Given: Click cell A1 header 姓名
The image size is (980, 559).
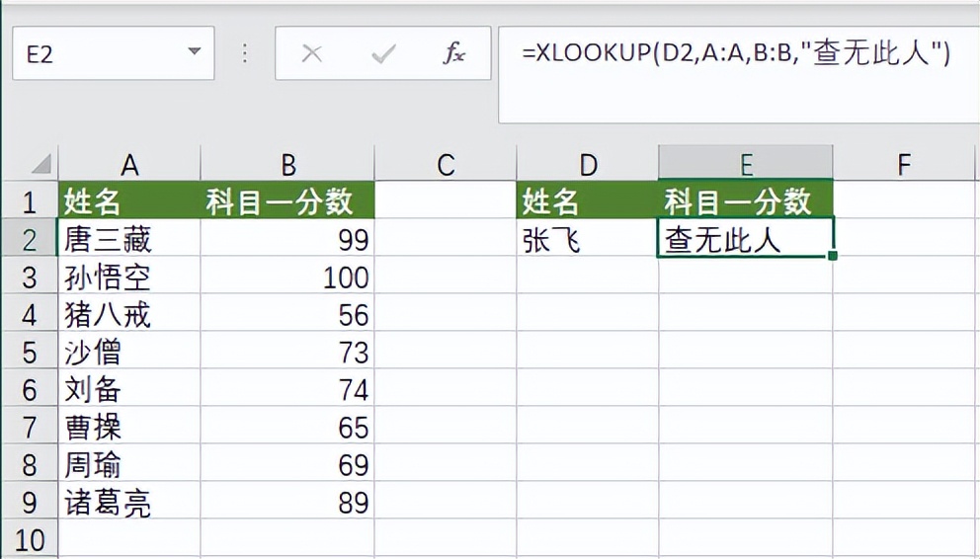Looking at the screenshot, I should point(129,200).
